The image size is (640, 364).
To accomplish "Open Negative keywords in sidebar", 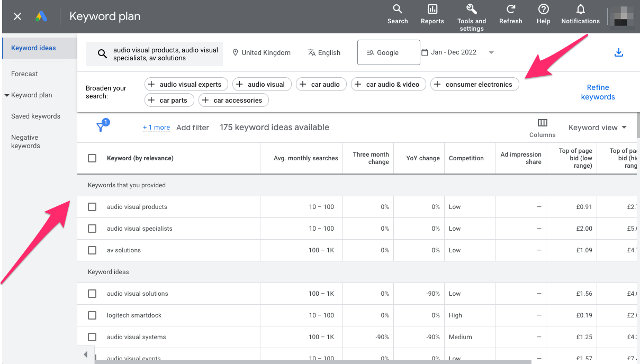I will tap(25, 142).
